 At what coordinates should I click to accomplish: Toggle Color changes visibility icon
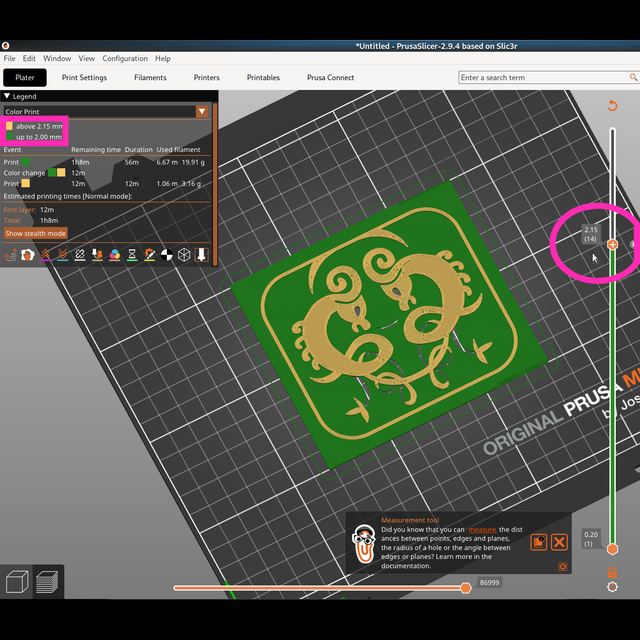(x=115, y=255)
